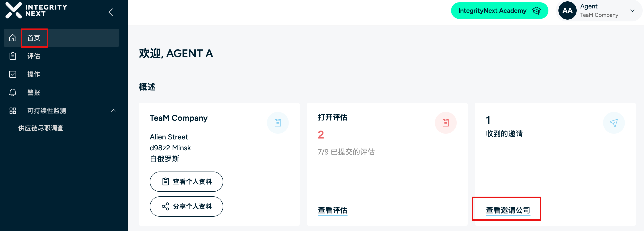Open the IntegrityNext Academy button
The height and width of the screenshot is (231, 644).
tap(499, 10)
